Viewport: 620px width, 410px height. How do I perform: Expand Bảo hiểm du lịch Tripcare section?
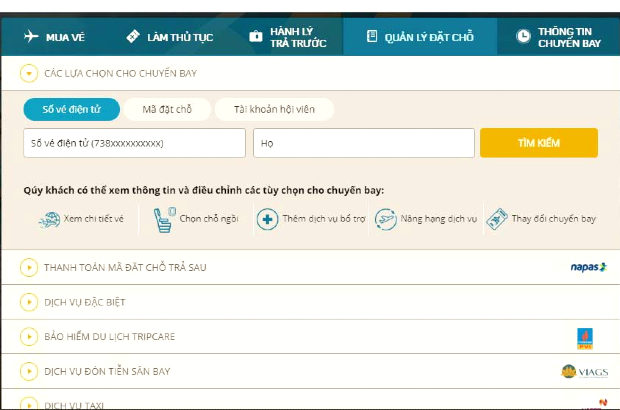[29, 336]
